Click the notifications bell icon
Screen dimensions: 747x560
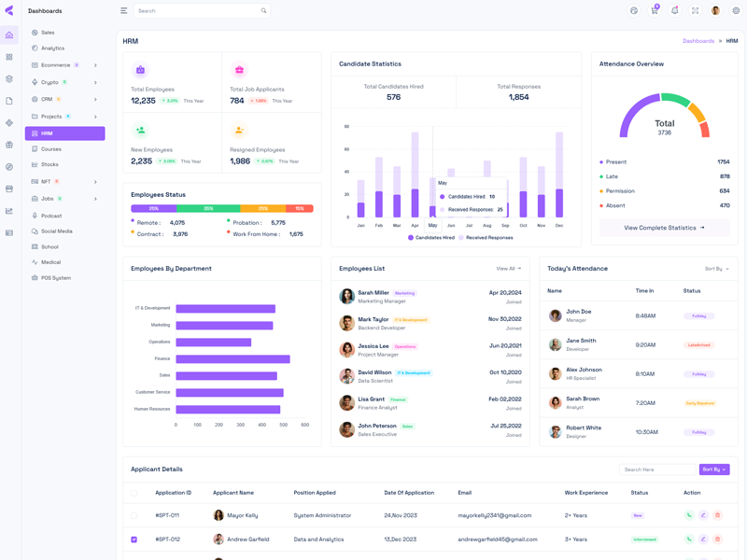[x=675, y=11]
